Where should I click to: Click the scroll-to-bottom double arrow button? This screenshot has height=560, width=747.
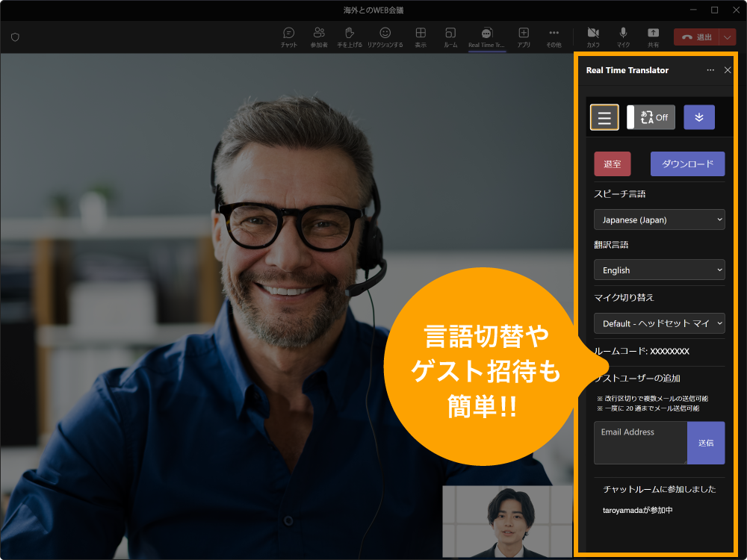[699, 117]
